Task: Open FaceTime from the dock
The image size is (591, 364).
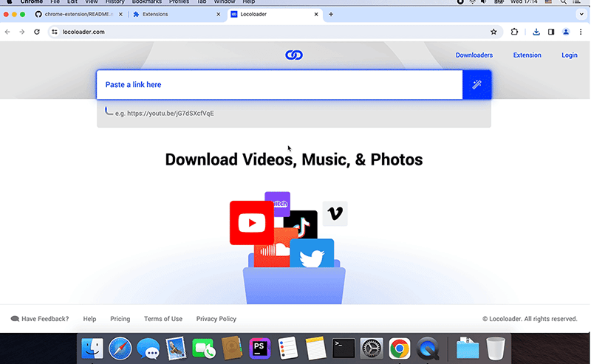Action: pyautogui.click(x=204, y=348)
